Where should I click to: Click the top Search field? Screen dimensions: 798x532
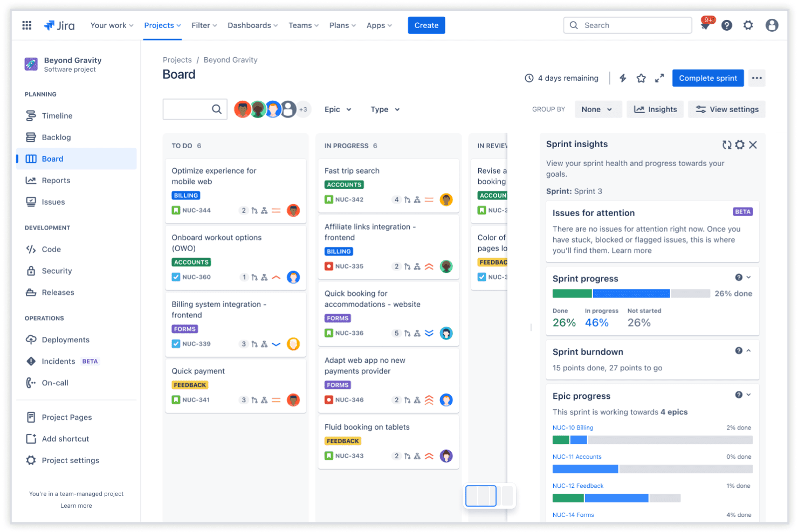click(x=628, y=25)
